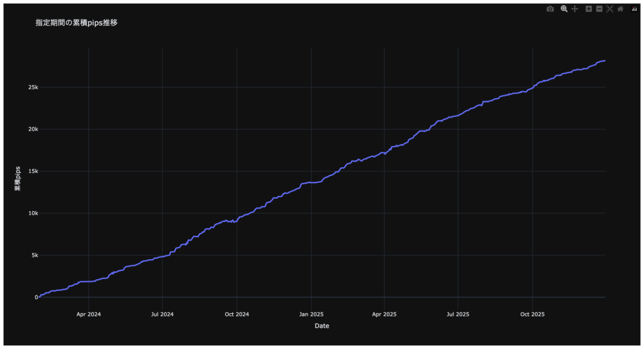Viewport: 644px width, 349px height.
Task: Pick the Jul 2025 x-axis label
Action: pos(458,313)
